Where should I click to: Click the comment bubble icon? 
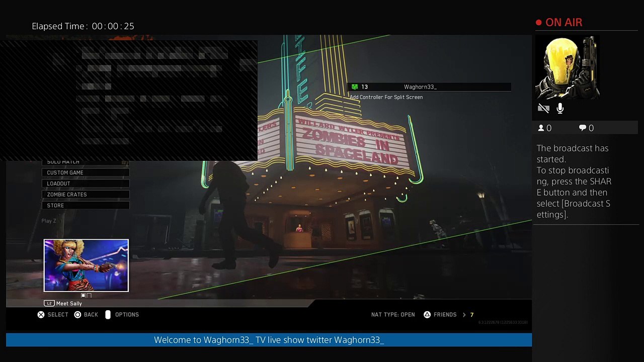(x=583, y=128)
